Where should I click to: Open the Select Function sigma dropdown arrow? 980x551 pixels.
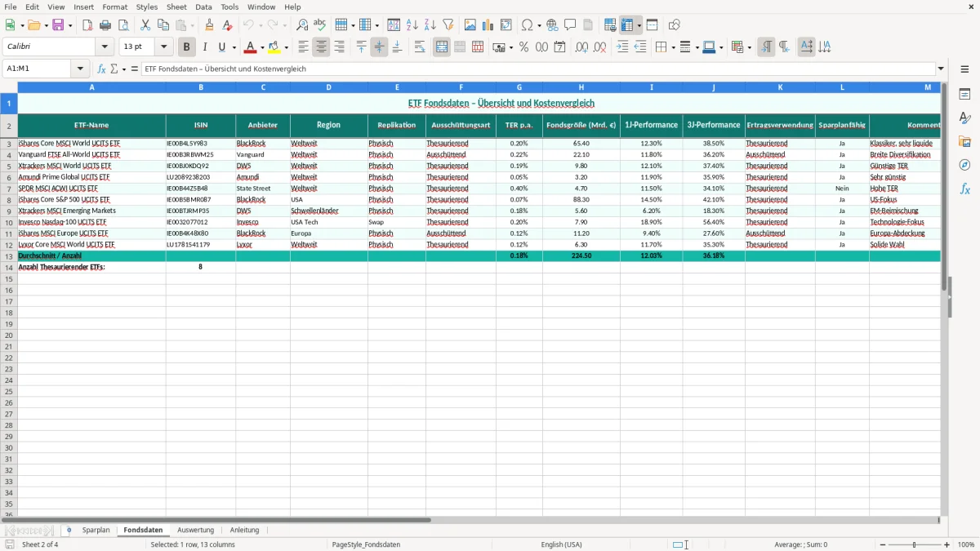click(124, 69)
